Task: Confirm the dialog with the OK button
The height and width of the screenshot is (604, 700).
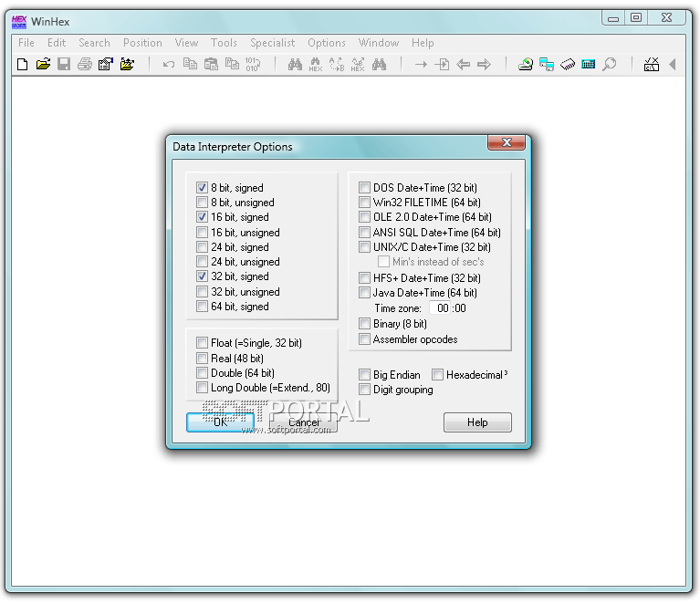Action: click(220, 422)
